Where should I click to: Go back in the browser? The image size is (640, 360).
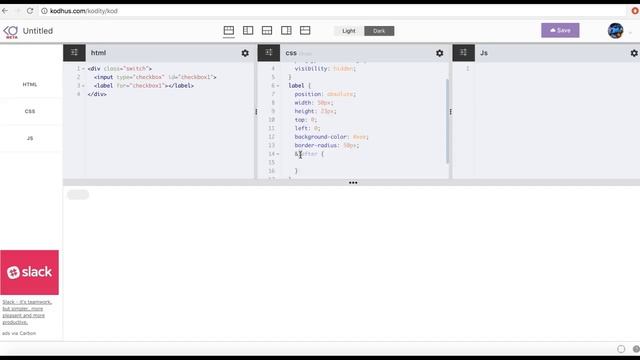point(5,11)
